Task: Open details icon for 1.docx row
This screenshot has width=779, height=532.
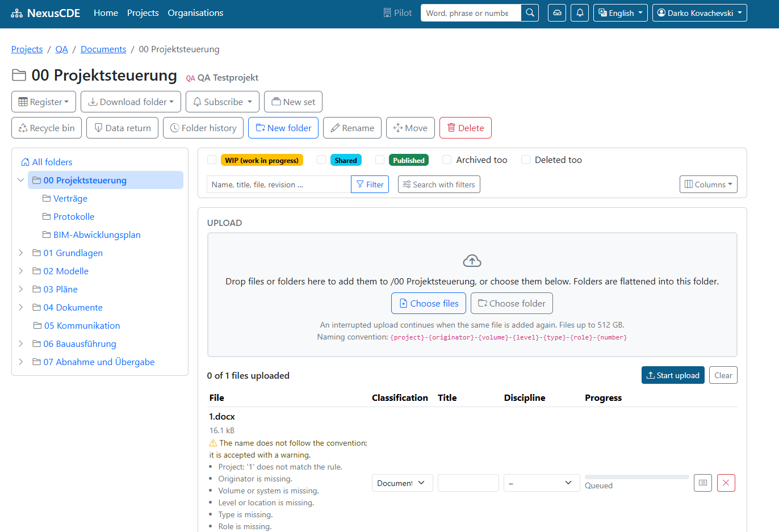Action: point(703,483)
